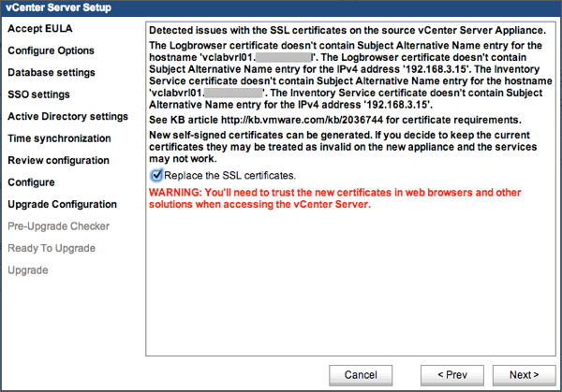Click the Next > button
The width and height of the screenshot is (562, 392).
click(x=524, y=375)
